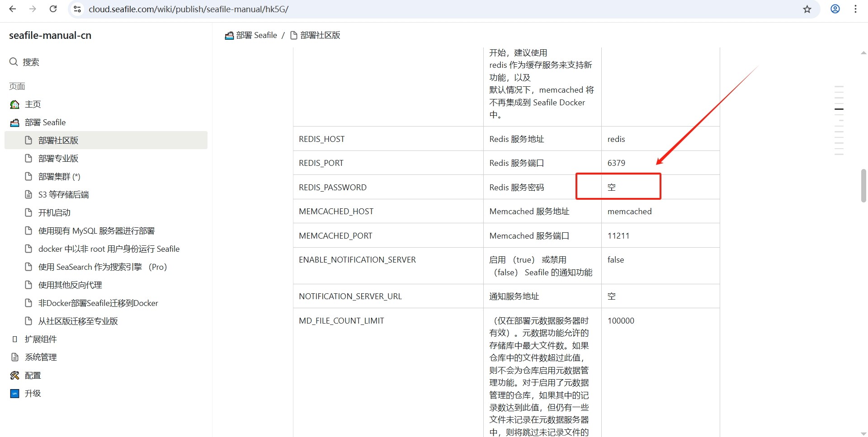Click the site info icon in address bar
The image size is (868, 437).
point(77,9)
